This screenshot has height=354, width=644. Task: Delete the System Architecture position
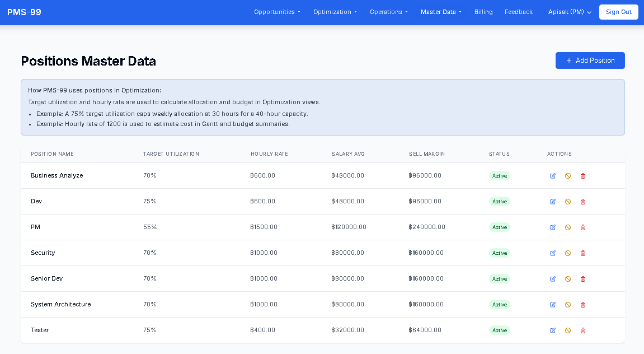click(583, 305)
